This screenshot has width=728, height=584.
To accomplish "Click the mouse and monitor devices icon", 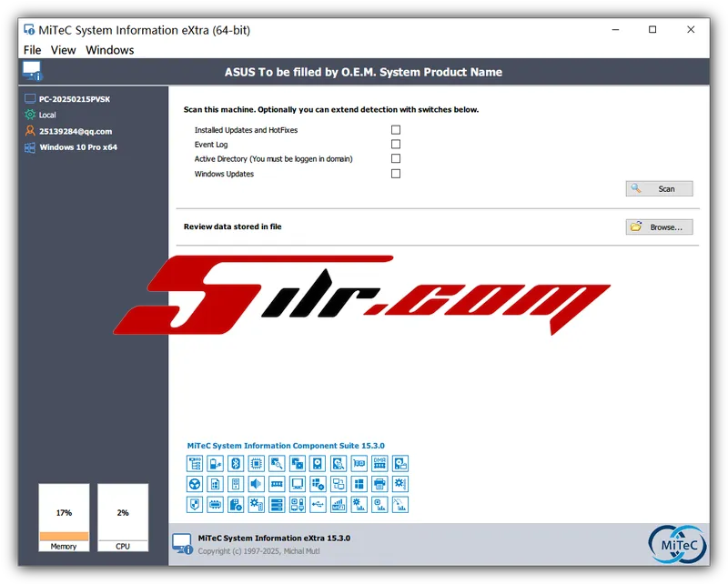I will click(x=298, y=505).
